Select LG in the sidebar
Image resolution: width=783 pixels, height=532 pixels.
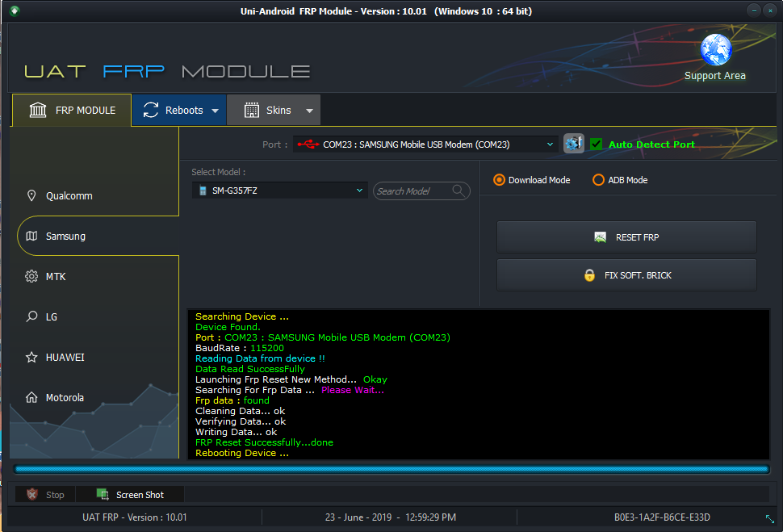[x=94, y=316]
